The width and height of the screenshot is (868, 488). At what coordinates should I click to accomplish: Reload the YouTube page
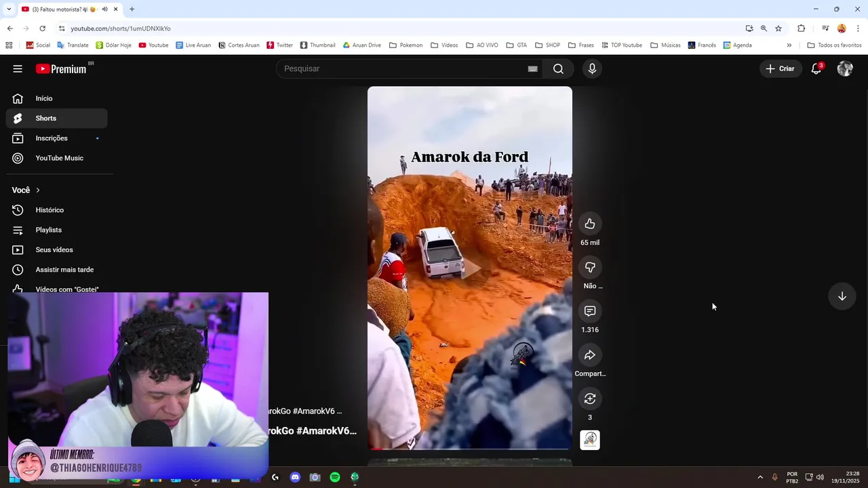(42, 28)
